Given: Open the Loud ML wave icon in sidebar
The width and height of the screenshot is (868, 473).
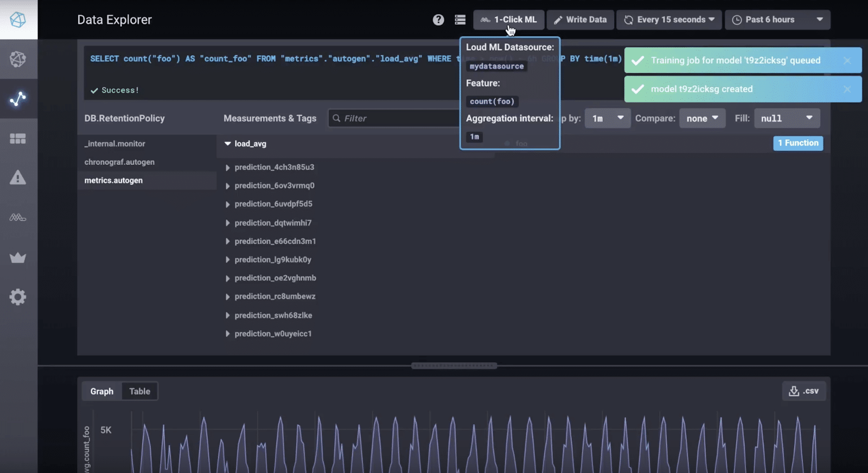Looking at the screenshot, I should pyautogui.click(x=18, y=218).
